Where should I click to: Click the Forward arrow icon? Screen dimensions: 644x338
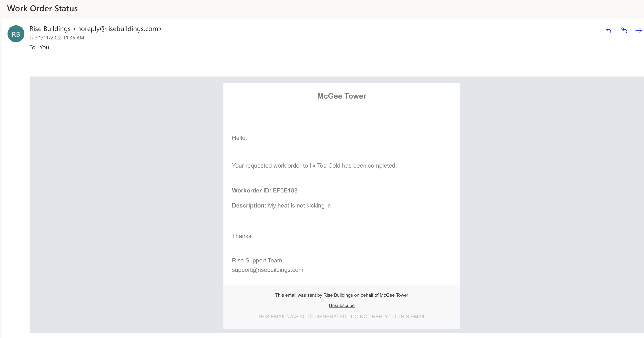point(639,31)
